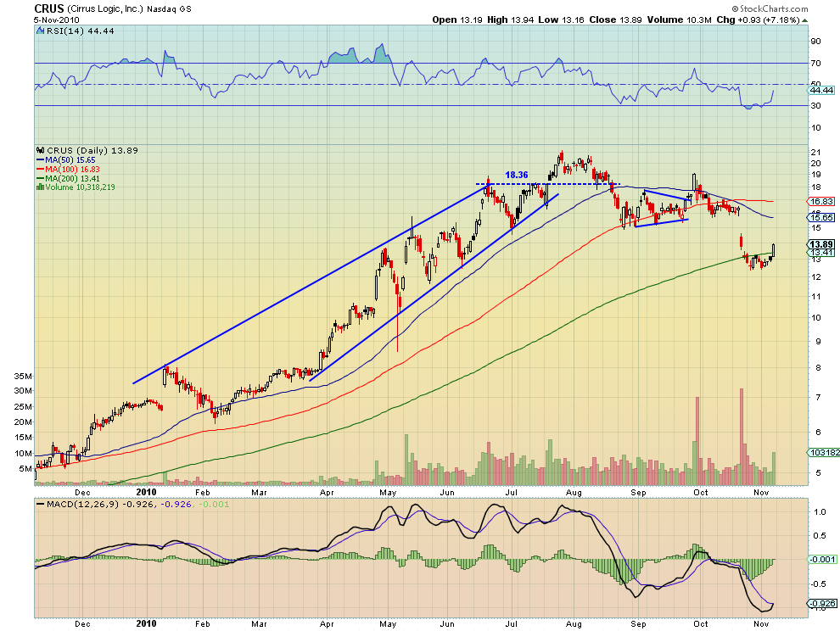Image resolution: width=840 pixels, height=631 pixels.
Task: Click the 15.65 blue price tag on axis
Action: [x=822, y=217]
